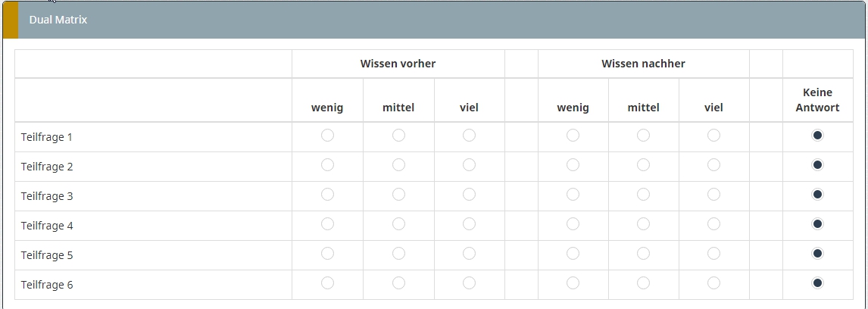Click the 'Keine Antwort' column header

[x=817, y=100]
